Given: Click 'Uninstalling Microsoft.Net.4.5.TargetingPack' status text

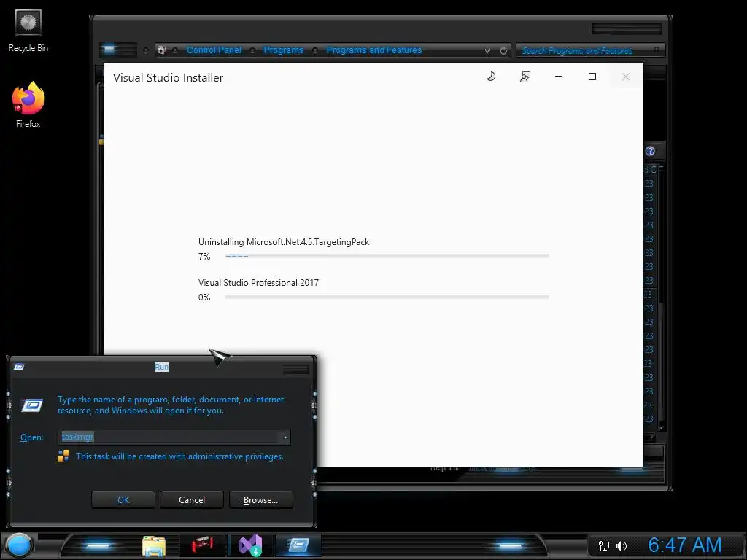Looking at the screenshot, I should (x=284, y=242).
